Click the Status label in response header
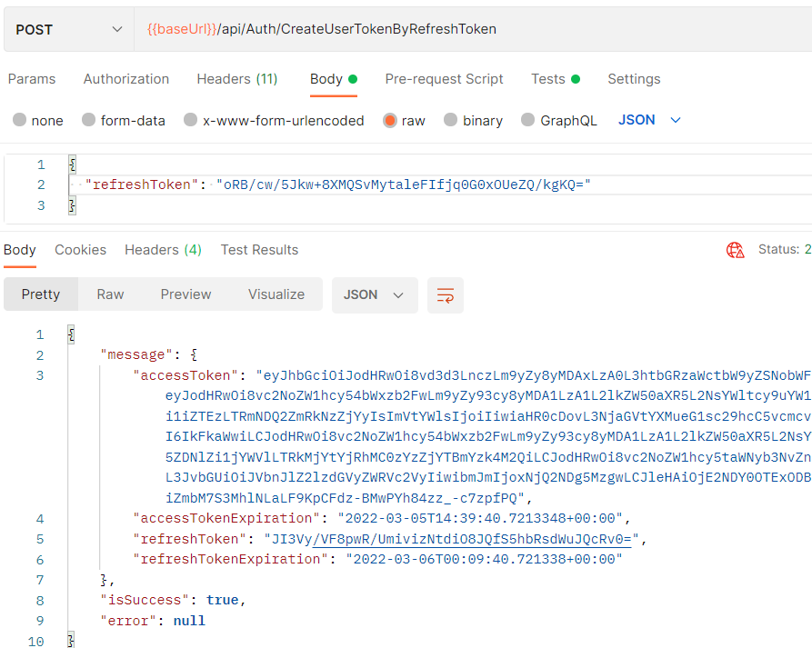Image resolution: width=812 pixels, height=648 pixels. click(779, 249)
